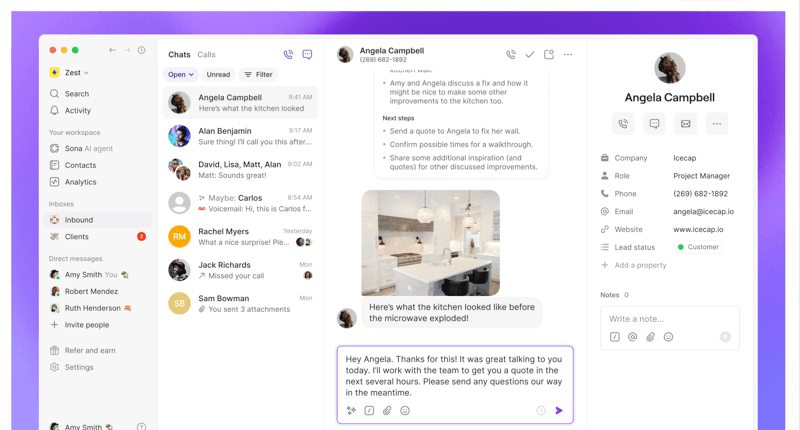Viewport: 800px width, 430px height.
Task: Open the emoji picker in message composer
Action: click(405, 411)
